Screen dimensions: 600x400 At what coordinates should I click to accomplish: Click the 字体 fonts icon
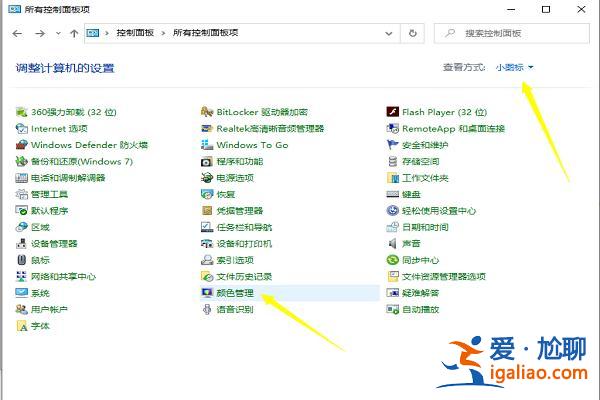coord(21,326)
